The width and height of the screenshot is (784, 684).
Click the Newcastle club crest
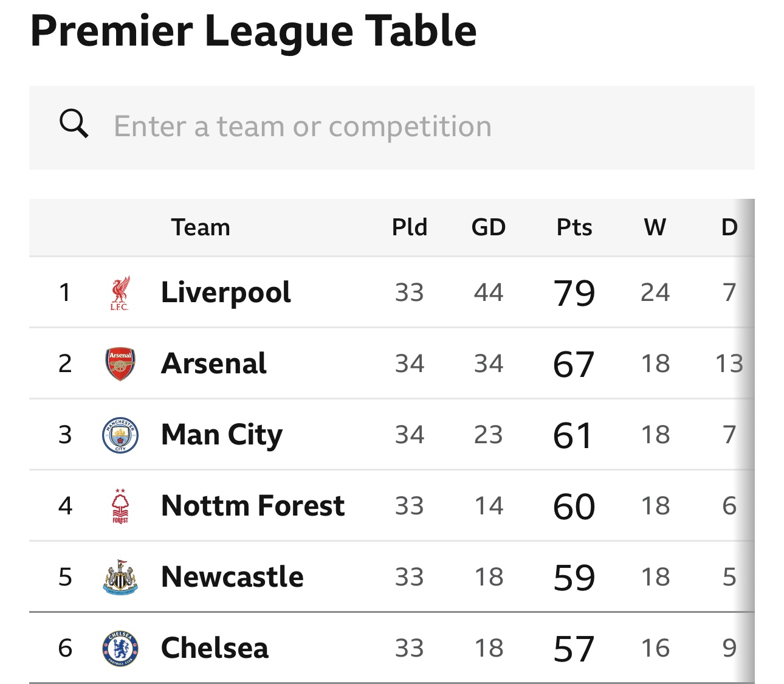120,577
